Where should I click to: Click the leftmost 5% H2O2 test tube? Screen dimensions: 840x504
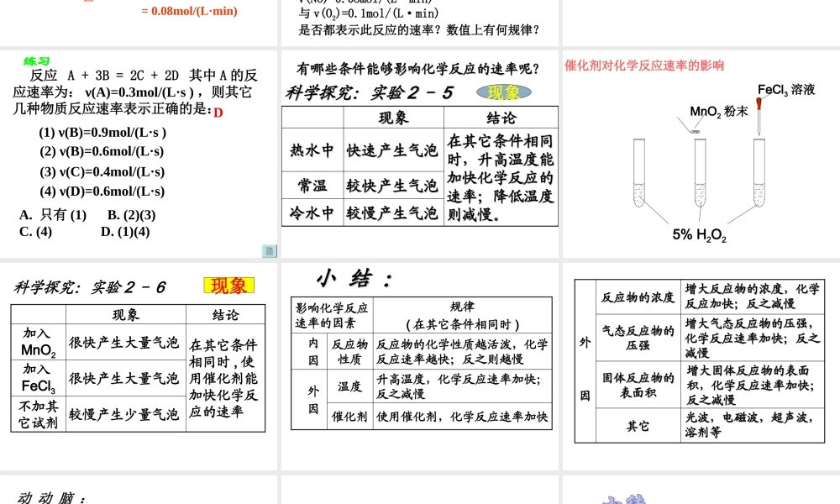click(638, 172)
